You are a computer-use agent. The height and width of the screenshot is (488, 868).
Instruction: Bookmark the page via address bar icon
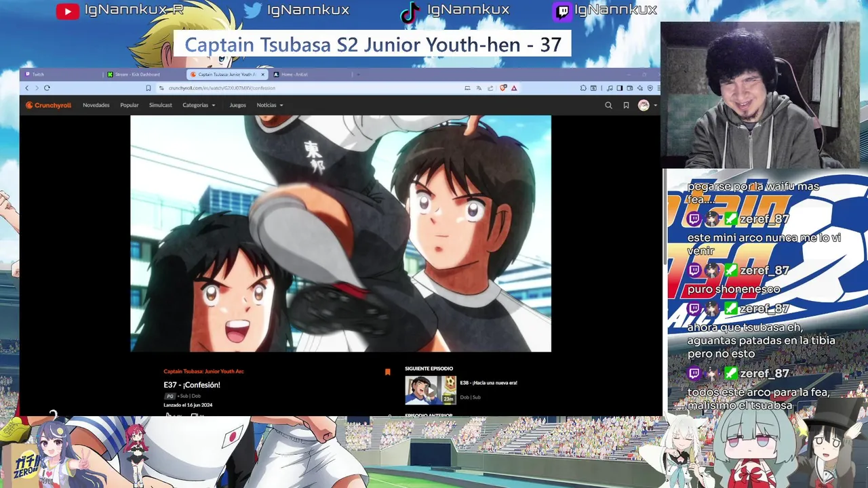[x=148, y=88]
